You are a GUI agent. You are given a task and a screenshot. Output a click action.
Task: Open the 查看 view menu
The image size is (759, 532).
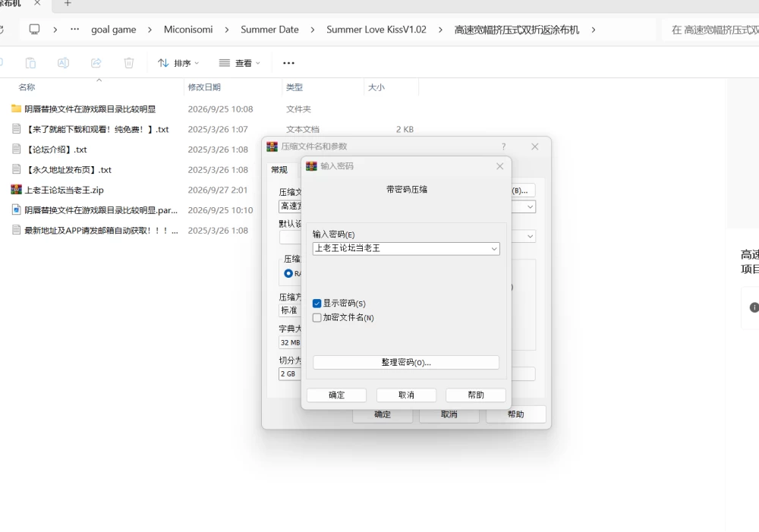click(239, 63)
